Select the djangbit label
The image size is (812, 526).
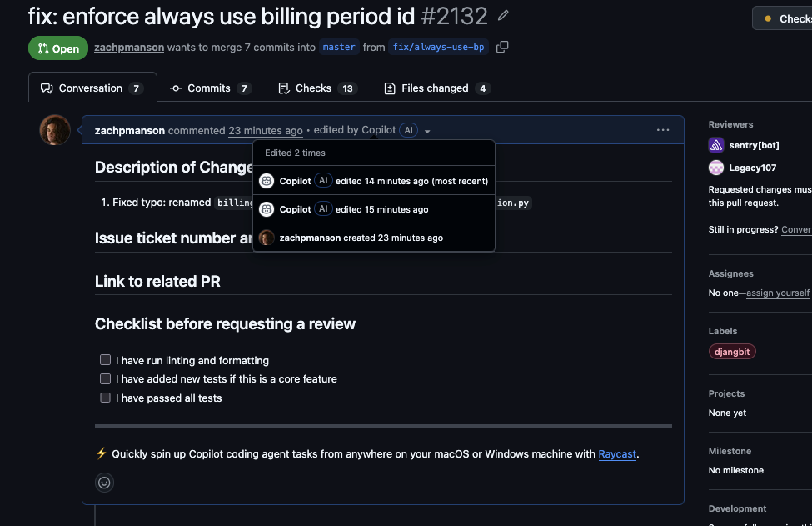tap(731, 351)
